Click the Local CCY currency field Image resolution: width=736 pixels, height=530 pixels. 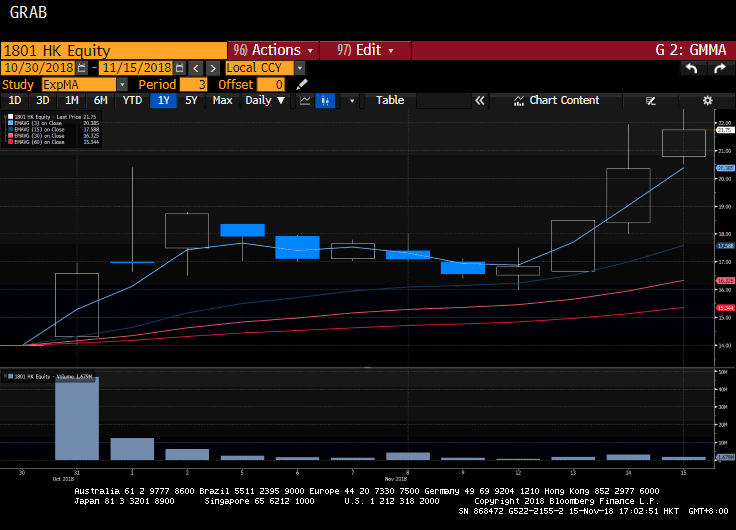coord(260,68)
